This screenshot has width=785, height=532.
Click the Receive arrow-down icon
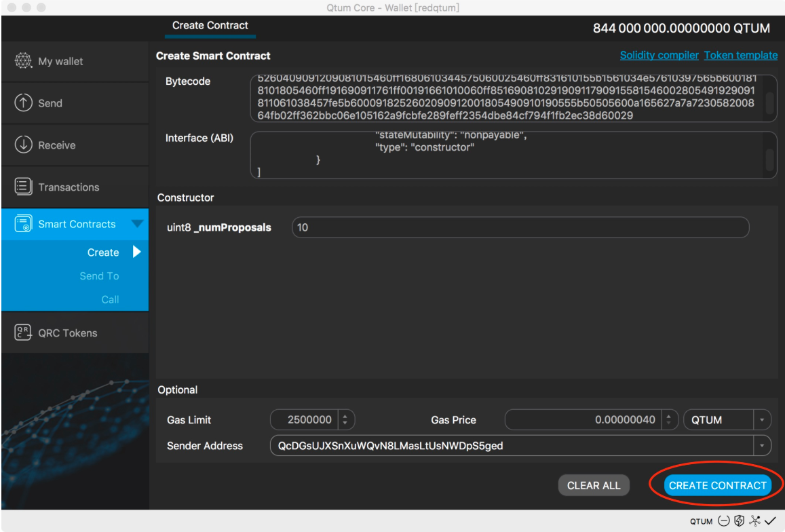pyautogui.click(x=23, y=145)
